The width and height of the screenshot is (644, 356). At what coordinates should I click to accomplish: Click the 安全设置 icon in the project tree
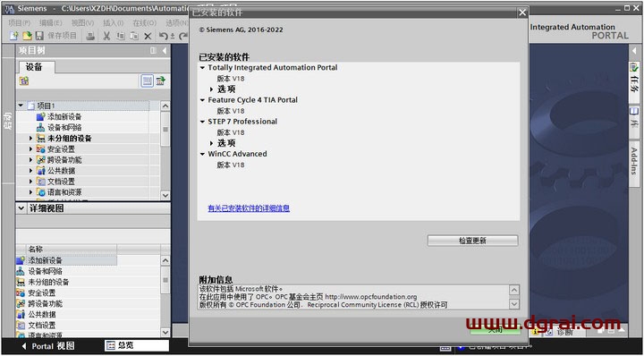coord(40,149)
